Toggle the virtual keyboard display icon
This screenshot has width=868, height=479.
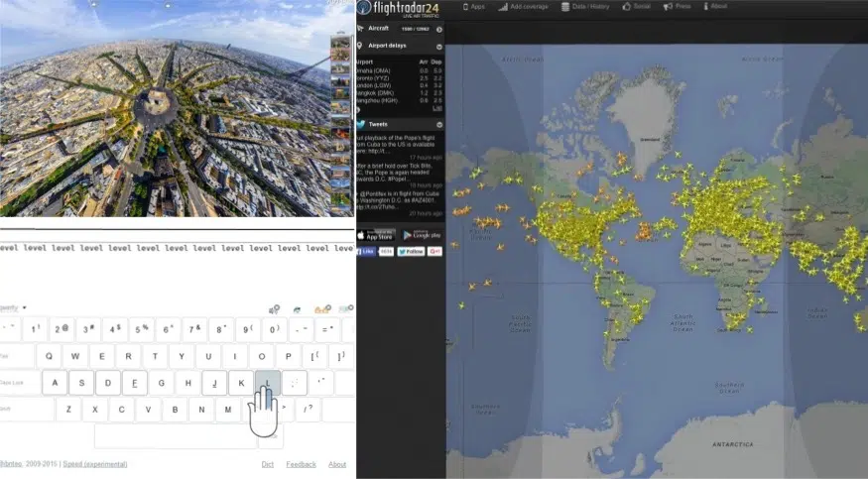(x=346, y=308)
